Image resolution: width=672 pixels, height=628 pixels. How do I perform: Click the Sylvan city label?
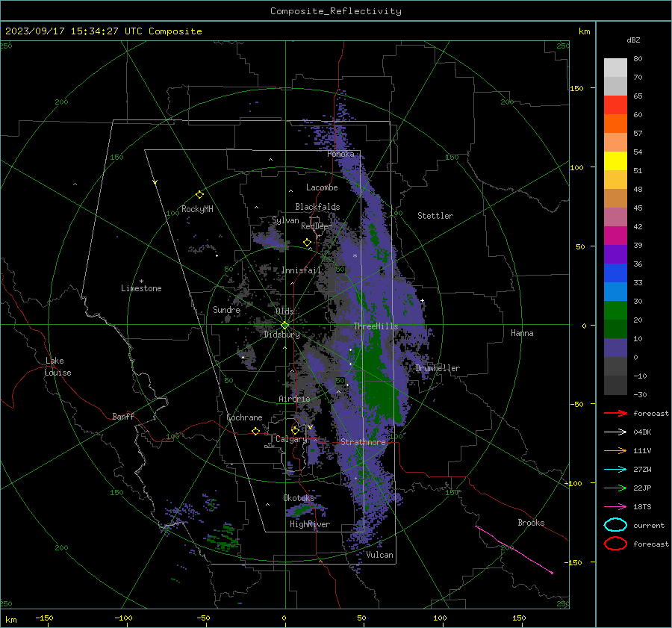(x=285, y=220)
